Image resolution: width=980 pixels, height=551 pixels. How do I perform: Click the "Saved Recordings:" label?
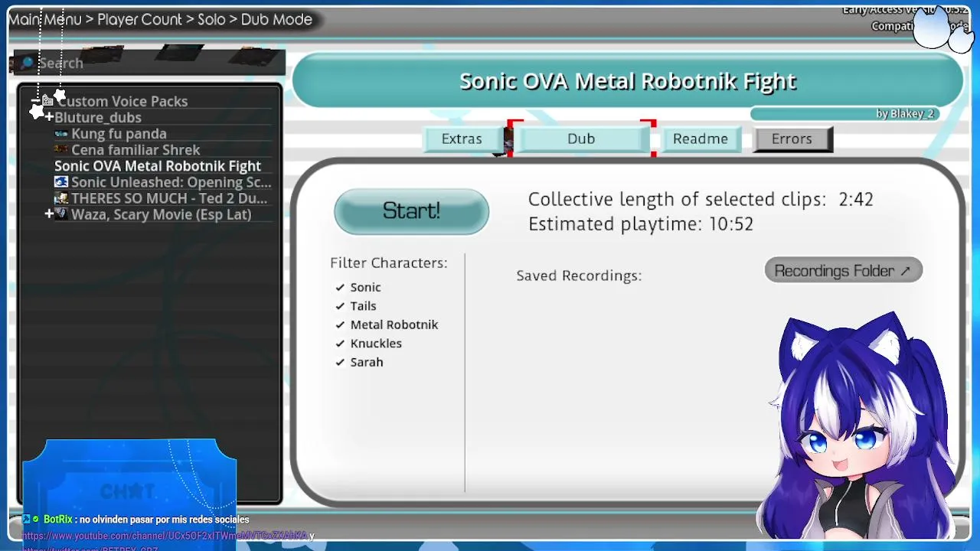point(579,275)
